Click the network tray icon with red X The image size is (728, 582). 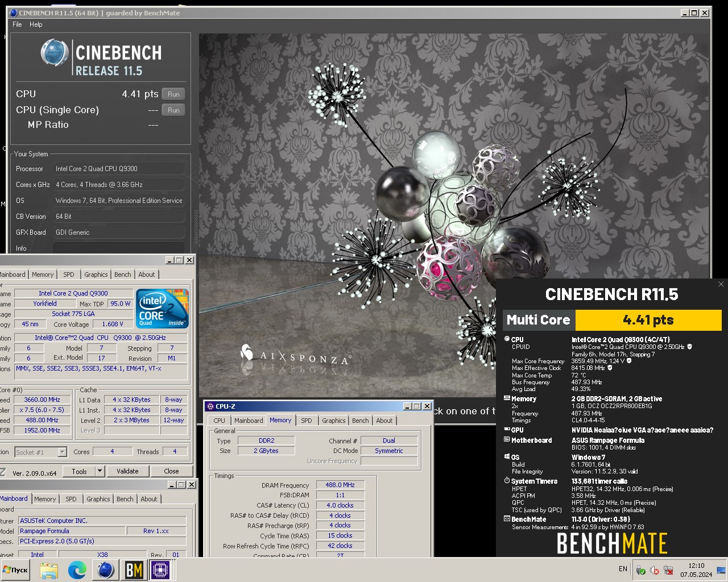pyautogui.click(x=669, y=570)
